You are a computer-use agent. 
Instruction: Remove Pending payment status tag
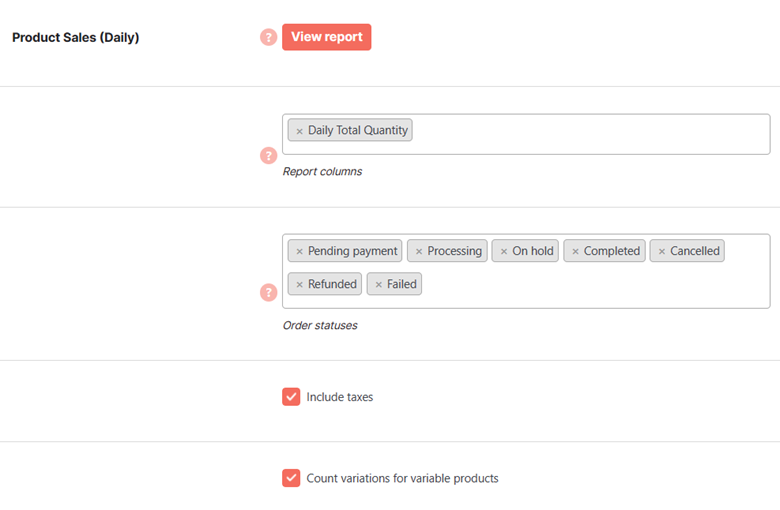[x=299, y=252]
